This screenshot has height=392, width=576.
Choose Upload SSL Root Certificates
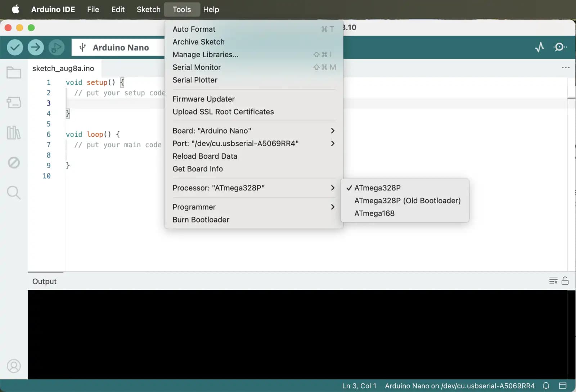pyautogui.click(x=254, y=112)
